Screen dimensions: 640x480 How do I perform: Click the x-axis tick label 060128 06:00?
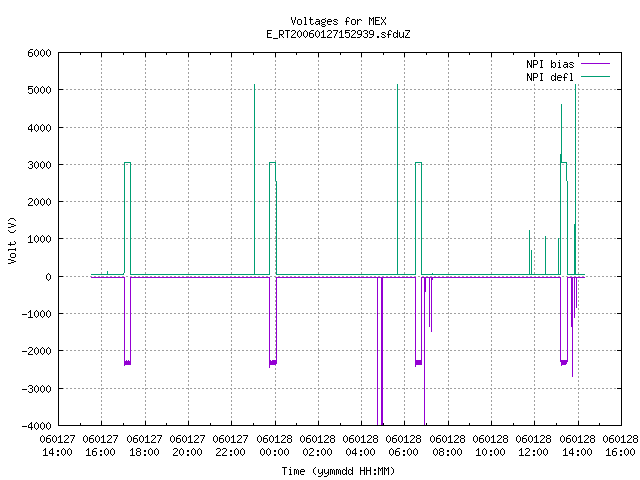click(x=404, y=446)
